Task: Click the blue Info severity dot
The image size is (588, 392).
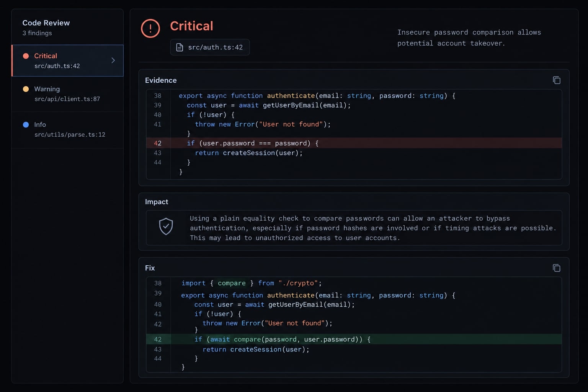Action: click(26, 125)
